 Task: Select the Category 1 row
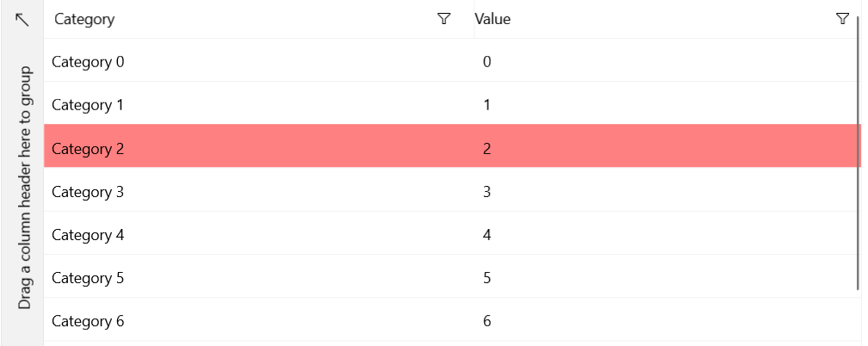click(88, 105)
